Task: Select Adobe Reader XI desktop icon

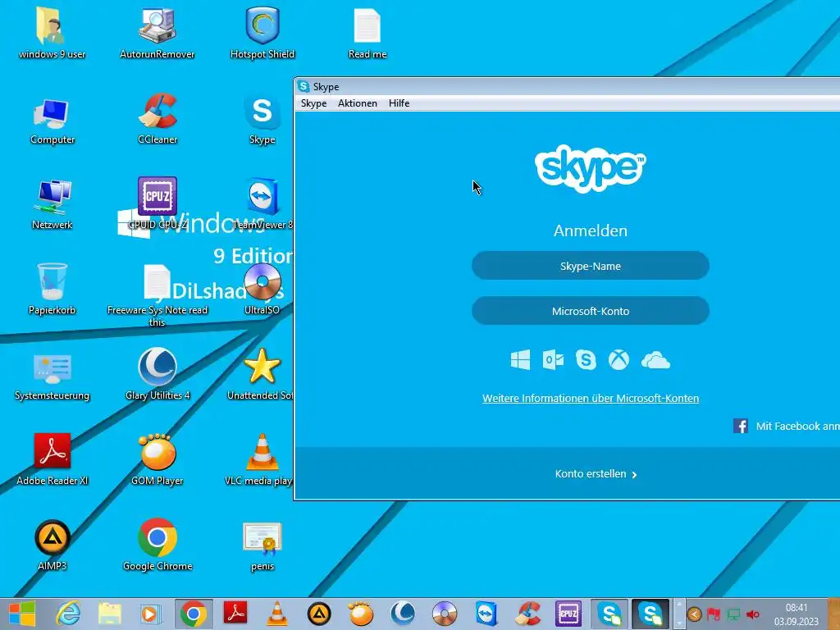Action: pyautogui.click(x=52, y=459)
